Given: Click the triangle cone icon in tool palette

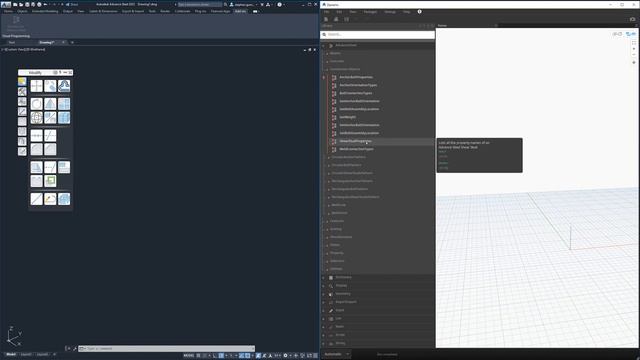Looking at the screenshot, I should (x=50, y=104).
